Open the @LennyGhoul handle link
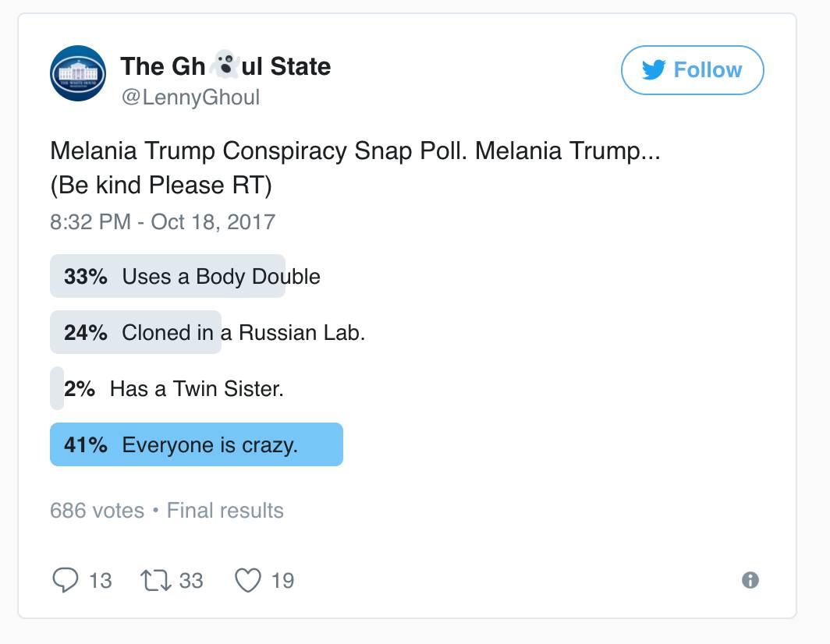Screen dimensions: 830x644 [190, 97]
